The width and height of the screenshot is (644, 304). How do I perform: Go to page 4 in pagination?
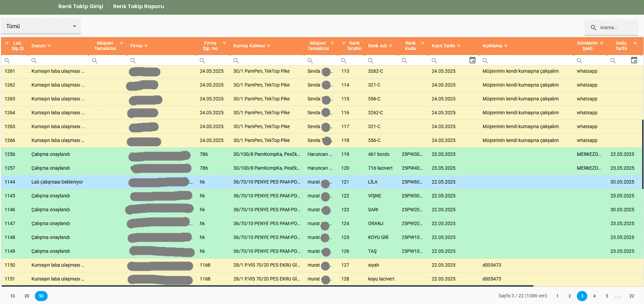tap(594, 296)
